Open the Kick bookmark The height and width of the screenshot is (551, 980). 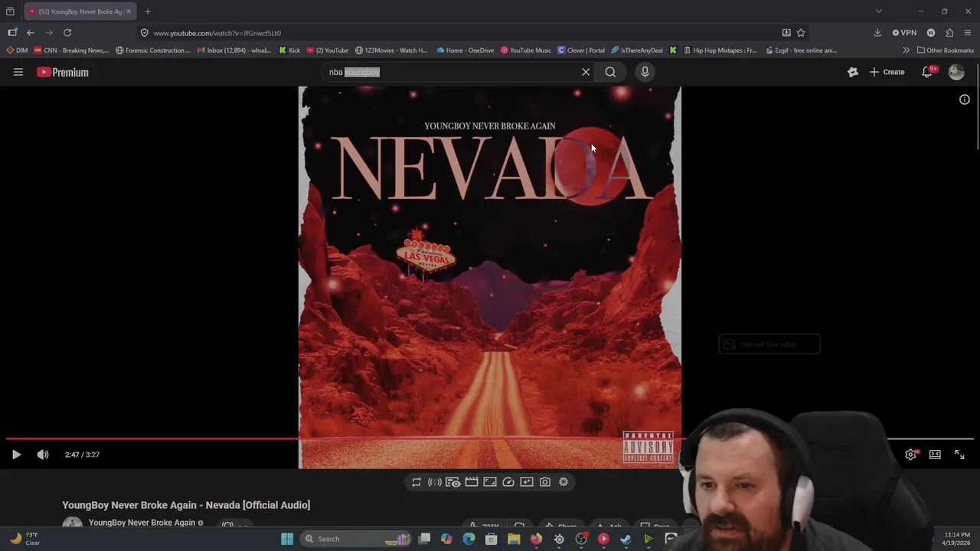289,51
